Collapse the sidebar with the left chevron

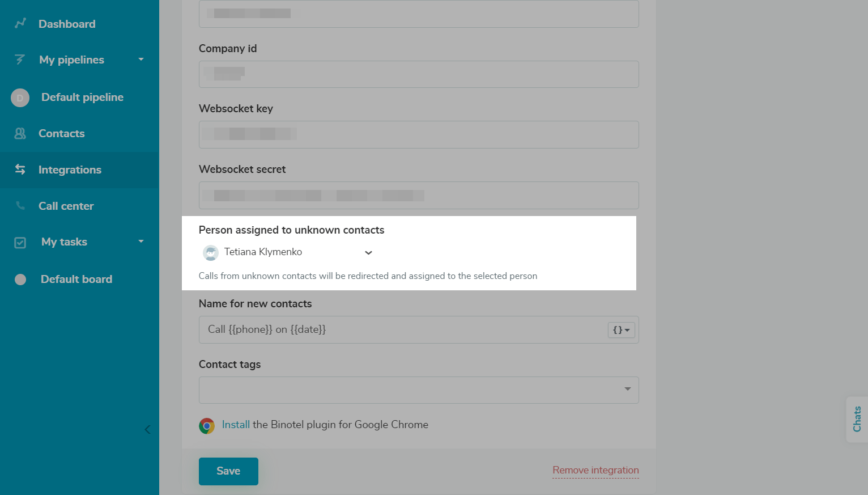147,429
